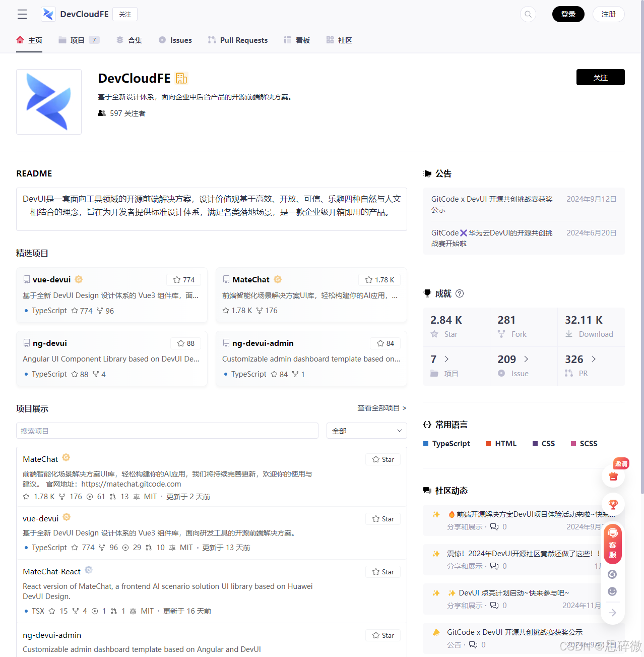Open the 客服 customer service widget
The width and height of the screenshot is (644, 657).
tap(613, 544)
